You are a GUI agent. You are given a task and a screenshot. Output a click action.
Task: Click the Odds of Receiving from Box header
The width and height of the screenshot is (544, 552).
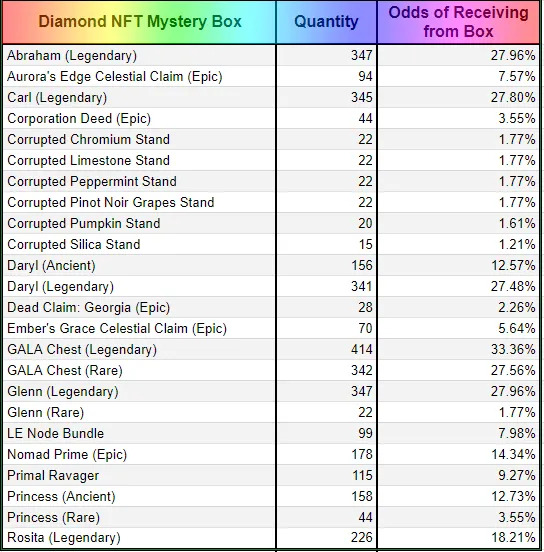tap(458, 22)
